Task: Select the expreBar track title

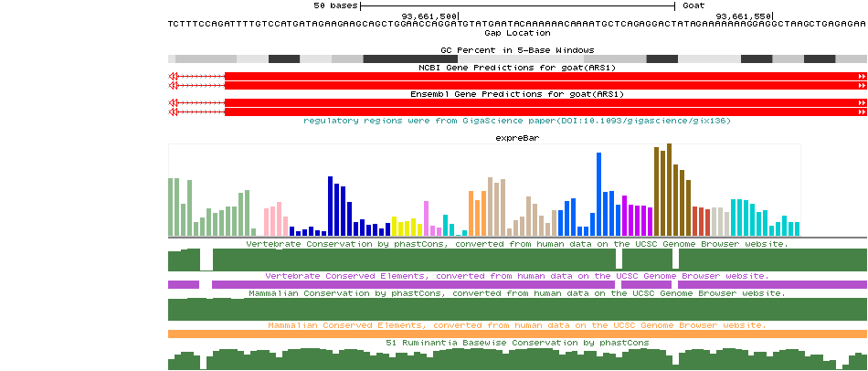Action: click(x=517, y=138)
